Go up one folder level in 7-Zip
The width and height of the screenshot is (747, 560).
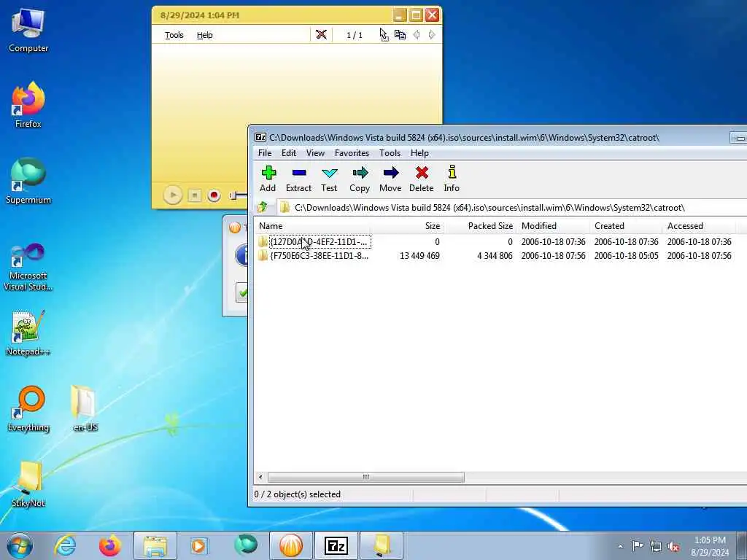pos(263,208)
